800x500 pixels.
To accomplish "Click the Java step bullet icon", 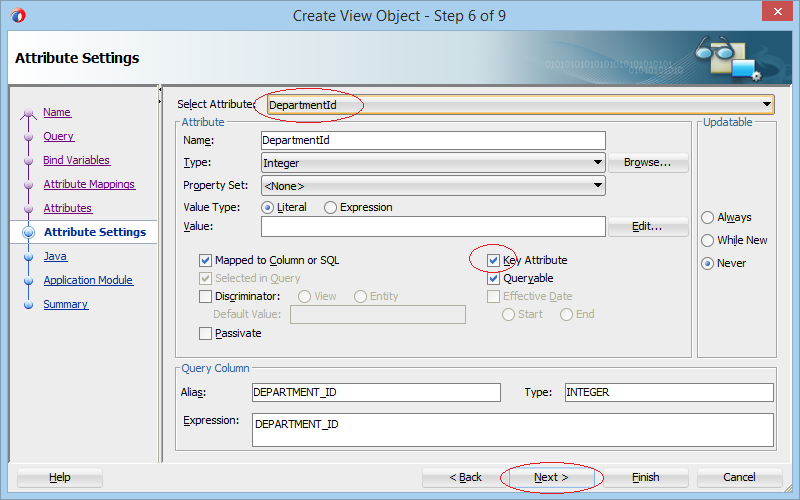I will [x=29, y=257].
